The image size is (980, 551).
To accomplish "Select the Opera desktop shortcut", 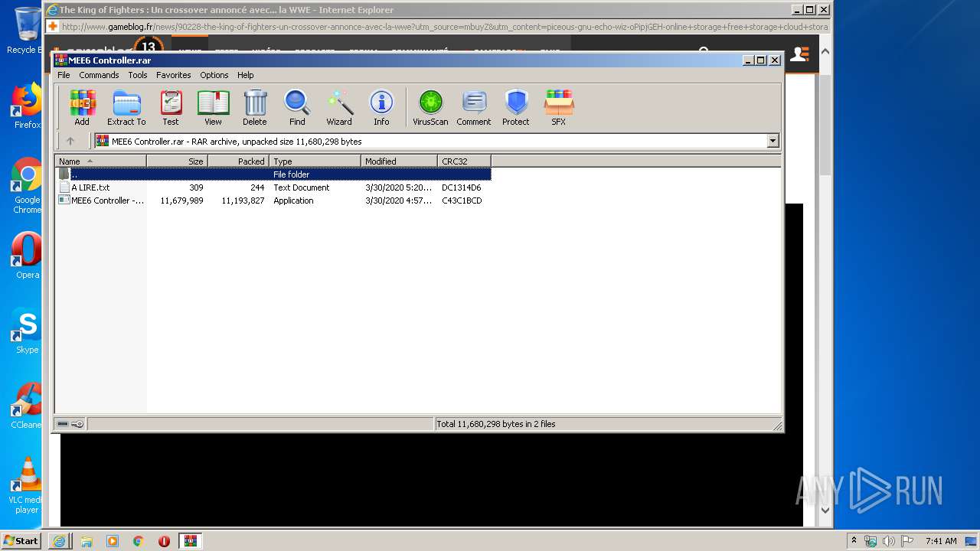I will click(27, 256).
